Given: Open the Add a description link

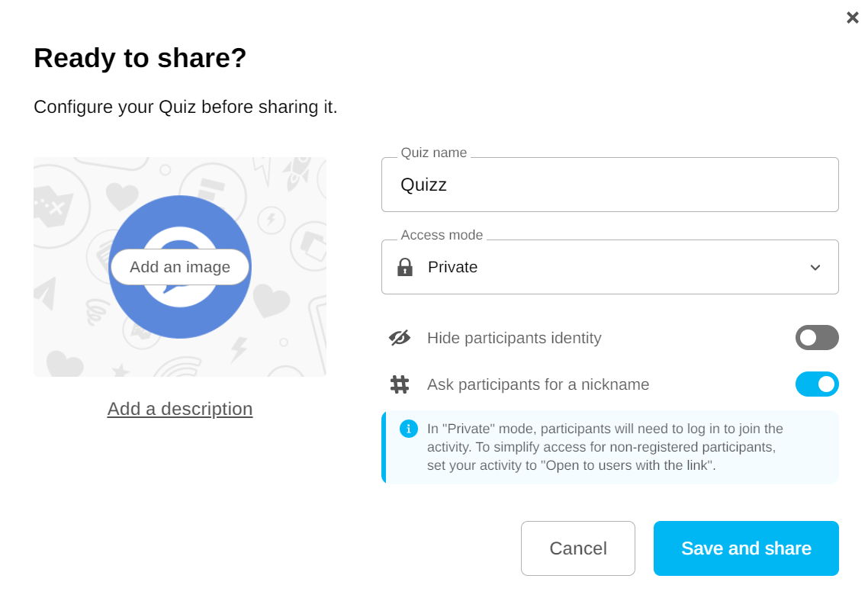Looking at the screenshot, I should point(180,409).
